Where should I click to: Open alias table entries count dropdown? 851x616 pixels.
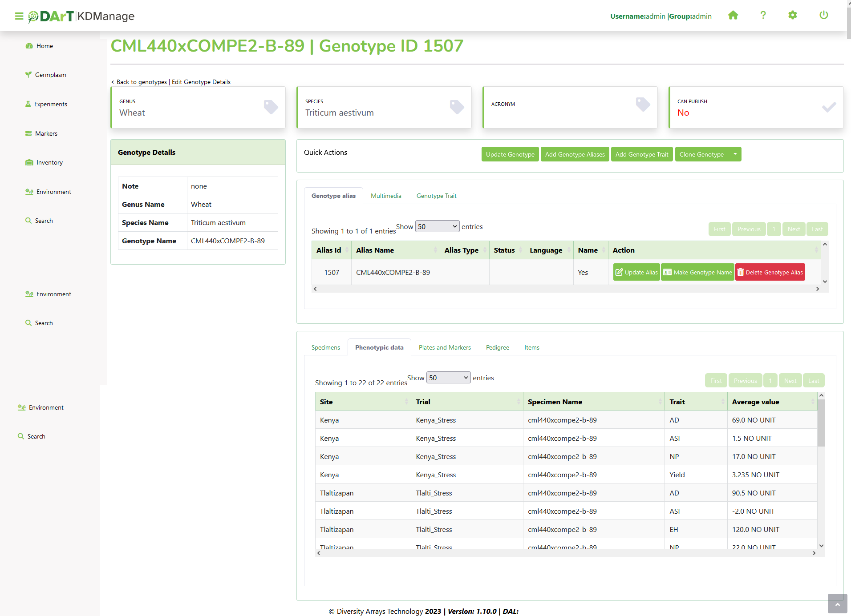tap(437, 226)
